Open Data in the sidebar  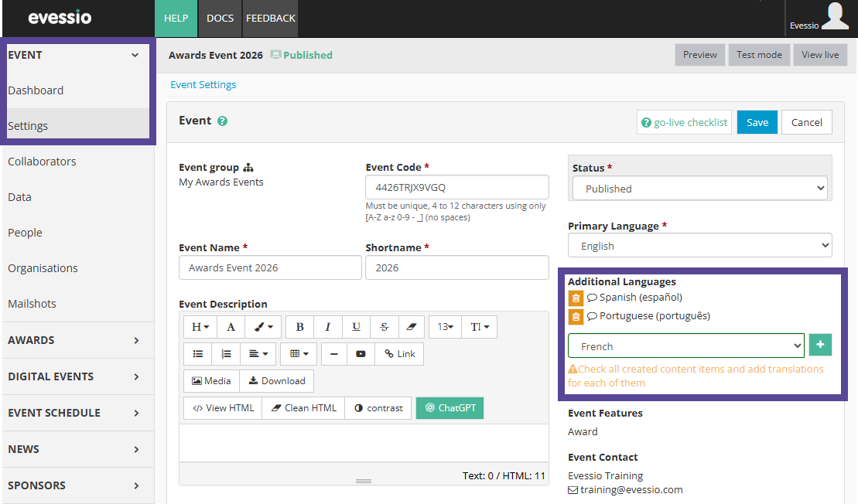click(19, 197)
